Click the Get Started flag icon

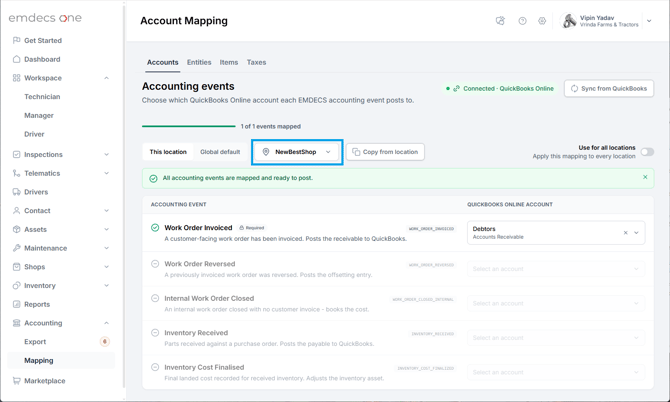[16, 40]
